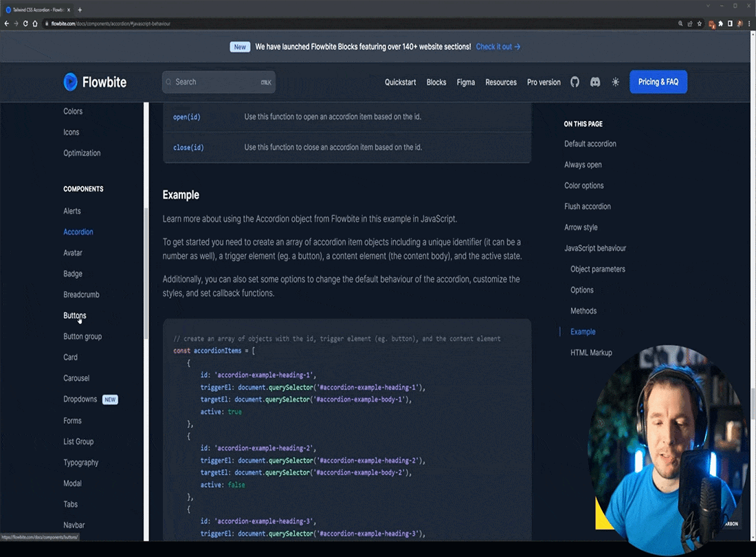This screenshot has height=557, width=756.
Task: Open a new browser tab
Action: [x=80, y=10]
